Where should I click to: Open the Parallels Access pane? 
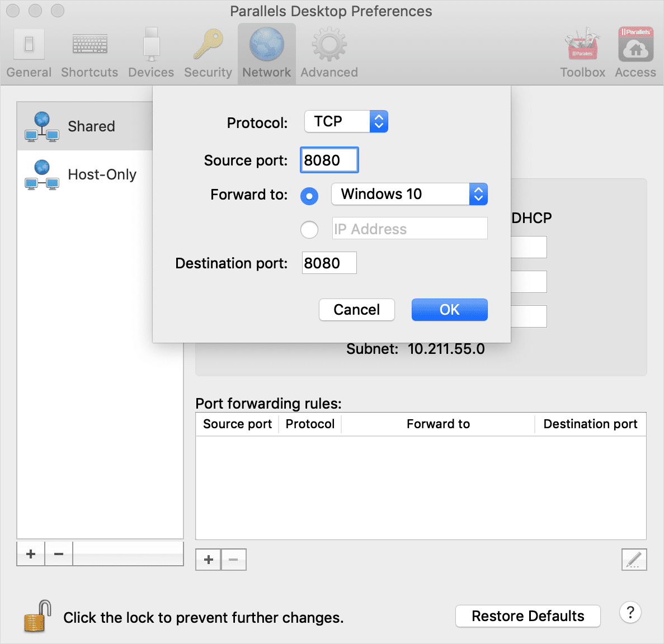click(x=635, y=53)
